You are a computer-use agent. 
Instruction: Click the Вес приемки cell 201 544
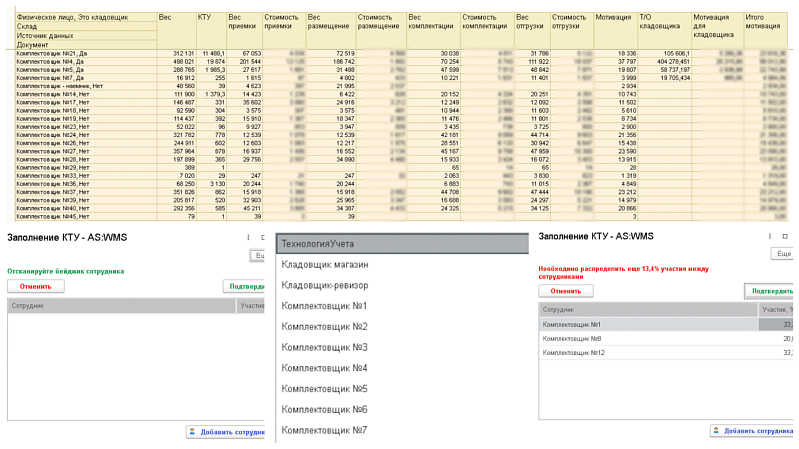point(244,62)
